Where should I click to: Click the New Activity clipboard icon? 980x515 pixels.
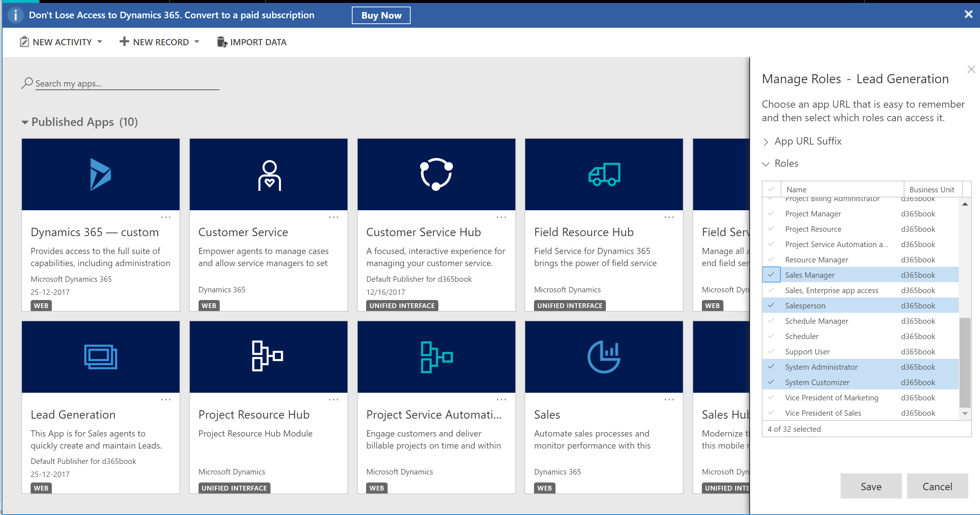pyautogui.click(x=24, y=42)
